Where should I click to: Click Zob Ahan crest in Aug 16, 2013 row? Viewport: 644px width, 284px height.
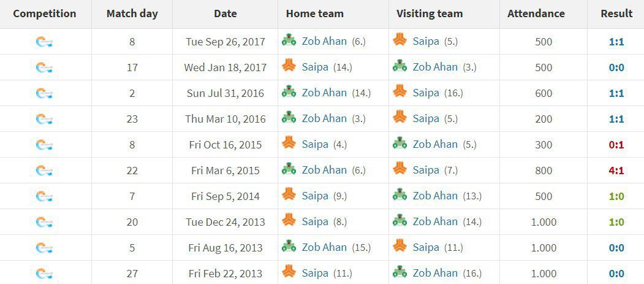(x=289, y=246)
